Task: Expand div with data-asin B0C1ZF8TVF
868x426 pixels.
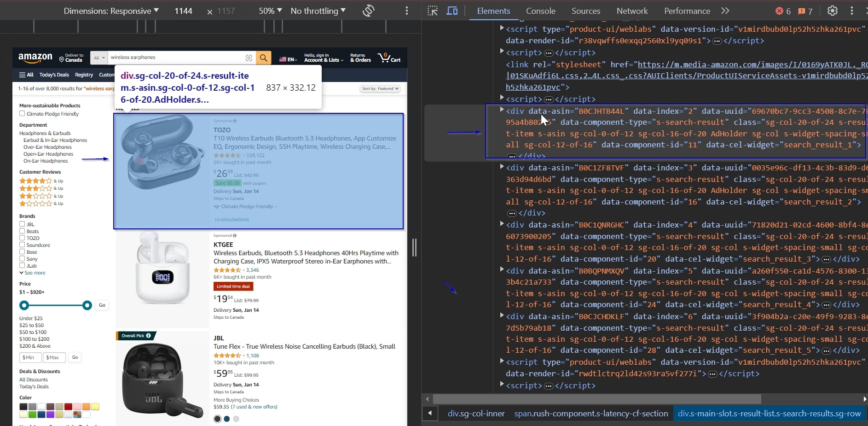Action: [x=502, y=167]
